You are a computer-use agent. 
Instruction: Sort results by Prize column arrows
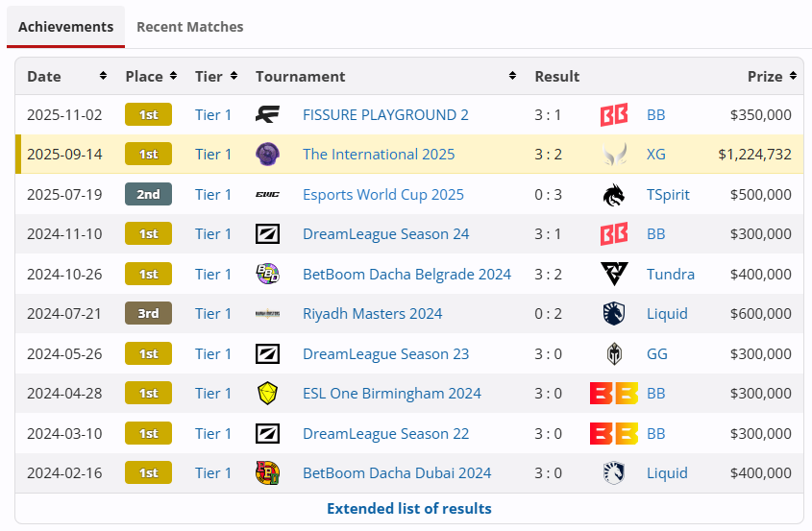(793, 76)
